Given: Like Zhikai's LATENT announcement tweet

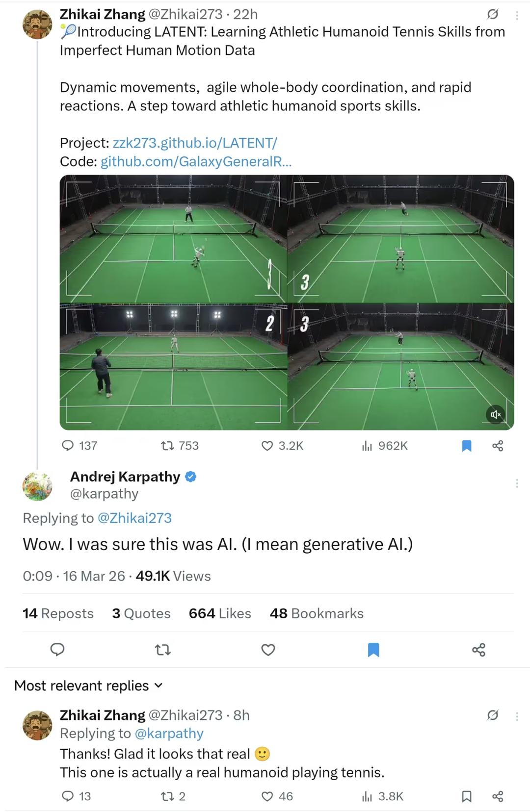Looking at the screenshot, I should point(267,446).
